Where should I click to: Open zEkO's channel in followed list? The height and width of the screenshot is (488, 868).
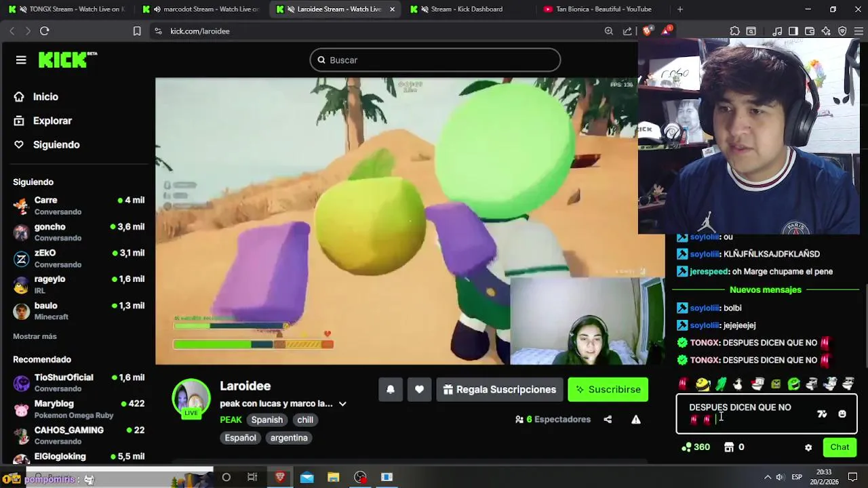point(79,258)
